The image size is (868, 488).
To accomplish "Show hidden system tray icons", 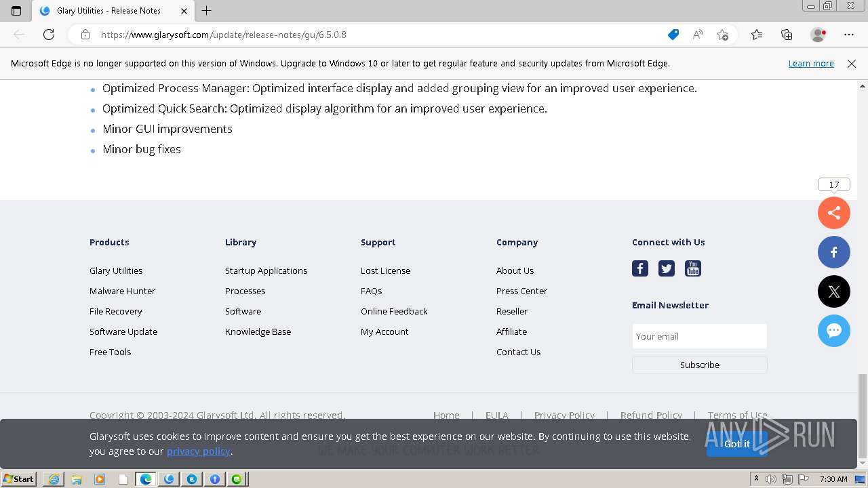I will click(x=756, y=479).
